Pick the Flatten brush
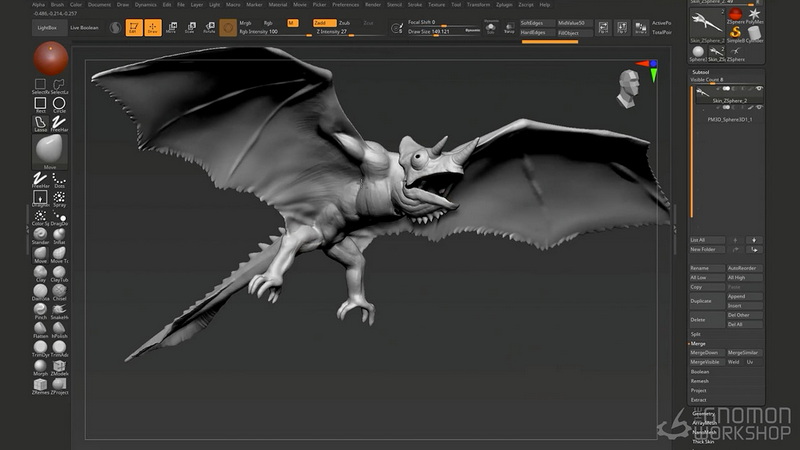 coord(40,331)
